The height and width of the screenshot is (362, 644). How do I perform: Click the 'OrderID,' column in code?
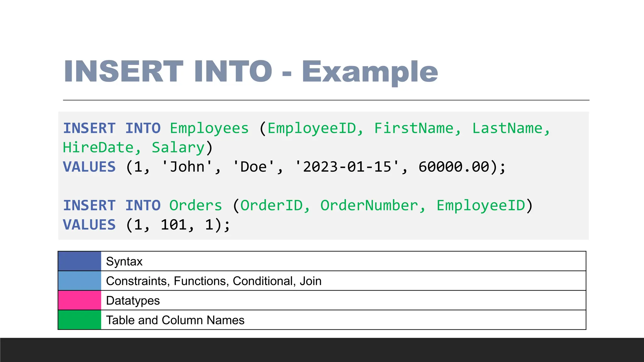point(275,206)
